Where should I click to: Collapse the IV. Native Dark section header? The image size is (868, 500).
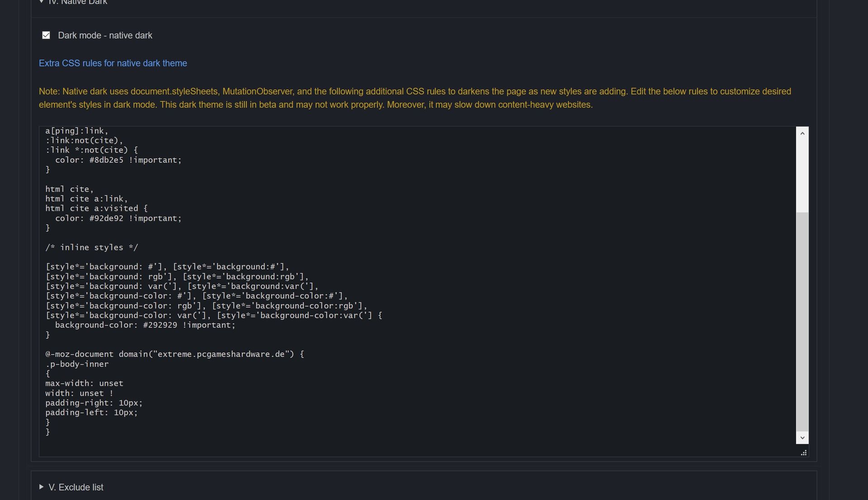pos(77,3)
